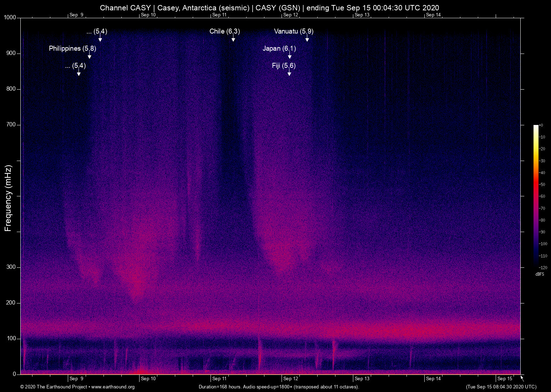Select the Sep 12 tick label on bottom axis
This screenshot has width=551, height=392.
(x=291, y=378)
